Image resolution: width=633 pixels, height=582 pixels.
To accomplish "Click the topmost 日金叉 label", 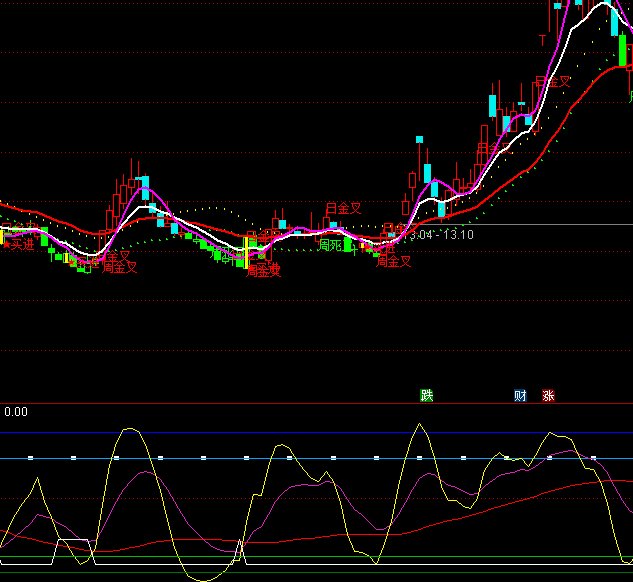I will (553, 82).
